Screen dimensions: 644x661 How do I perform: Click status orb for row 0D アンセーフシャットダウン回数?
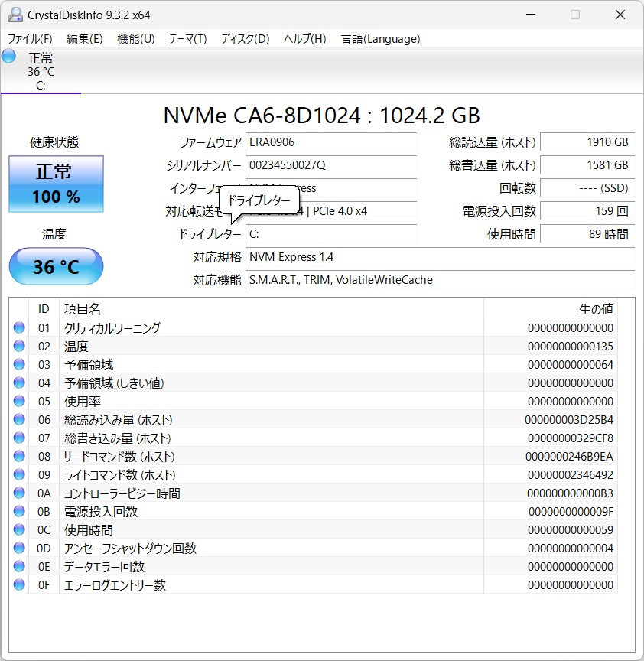coord(19,548)
